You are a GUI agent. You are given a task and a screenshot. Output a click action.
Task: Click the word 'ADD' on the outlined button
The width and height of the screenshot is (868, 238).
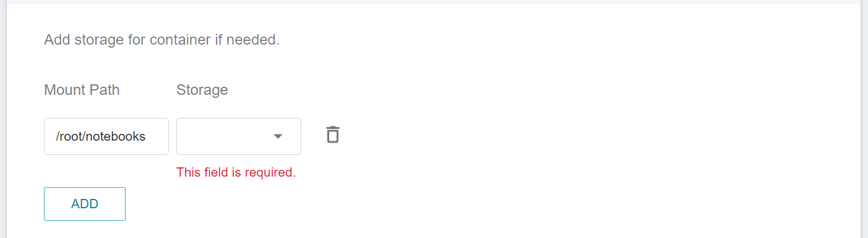(85, 204)
